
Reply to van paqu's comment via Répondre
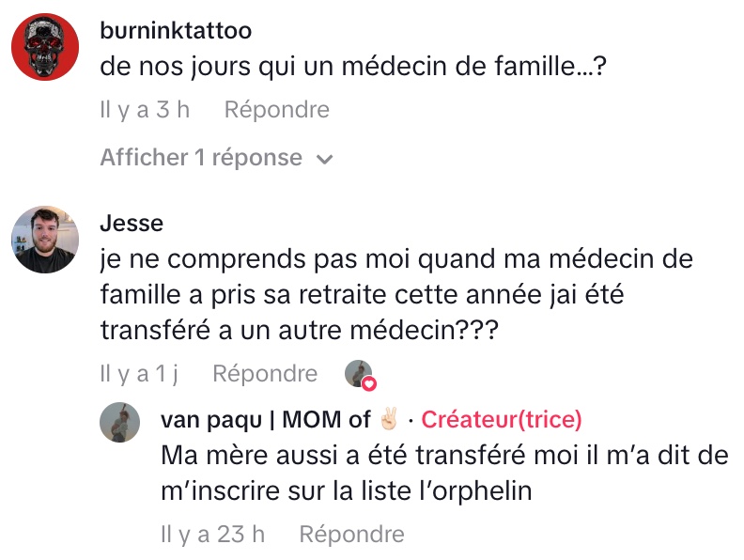point(351,535)
